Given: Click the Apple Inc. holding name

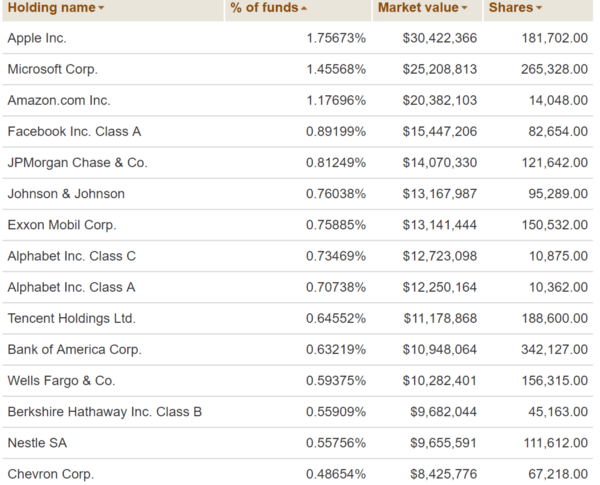Looking at the screenshot, I should click(37, 38).
